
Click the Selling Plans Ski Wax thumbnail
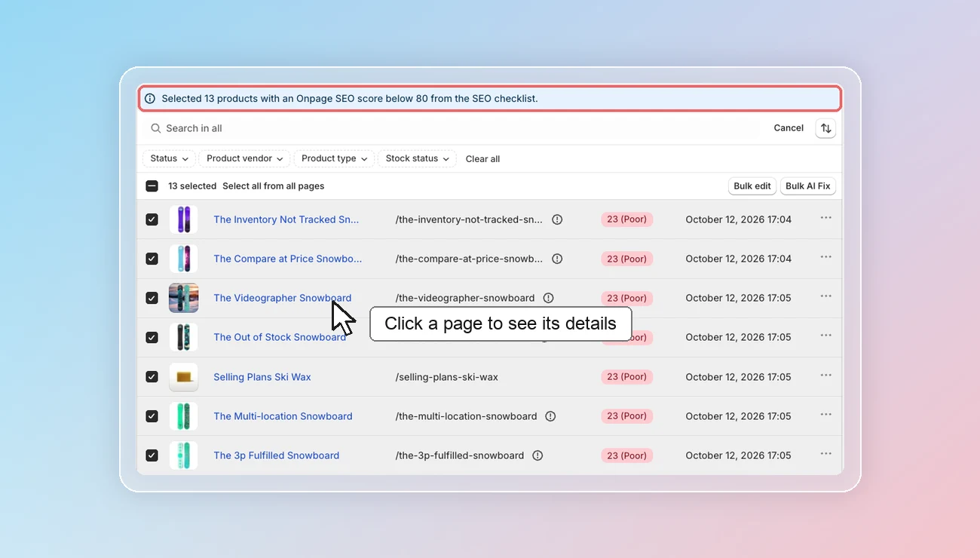(x=183, y=377)
